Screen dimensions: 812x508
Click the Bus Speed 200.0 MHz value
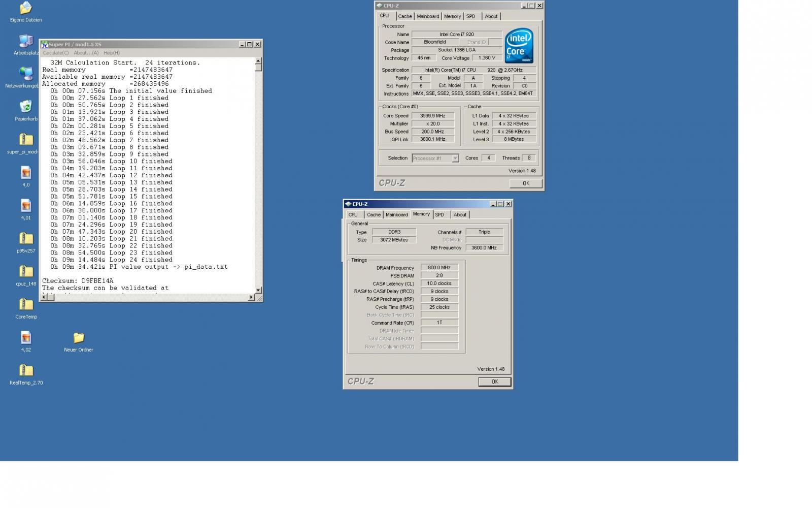433,132
